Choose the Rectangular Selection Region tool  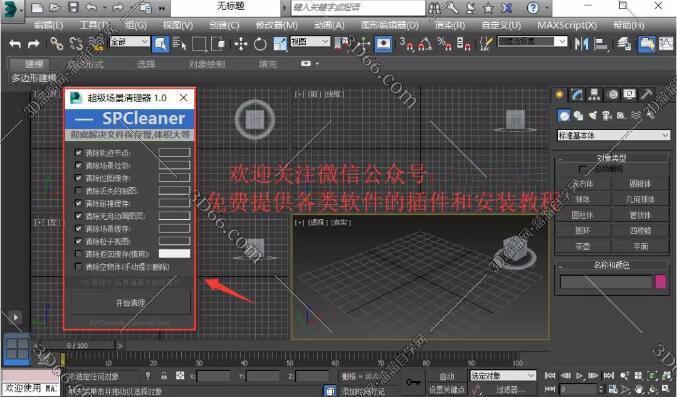(199, 44)
